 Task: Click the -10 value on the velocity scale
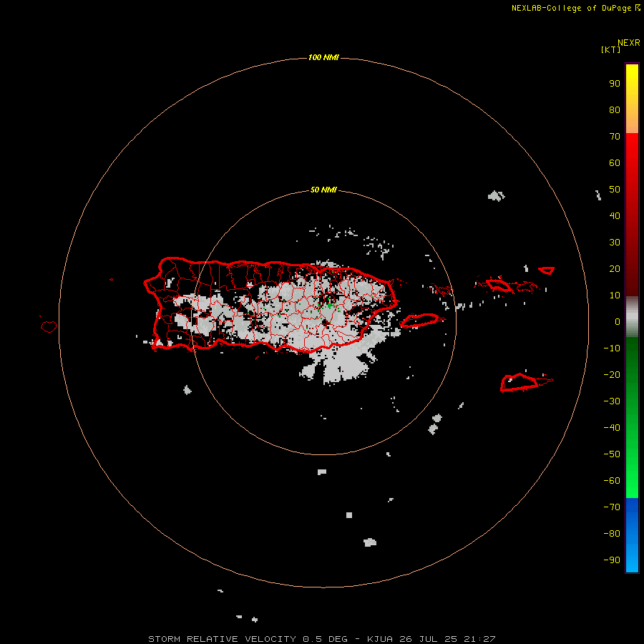(612, 348)
